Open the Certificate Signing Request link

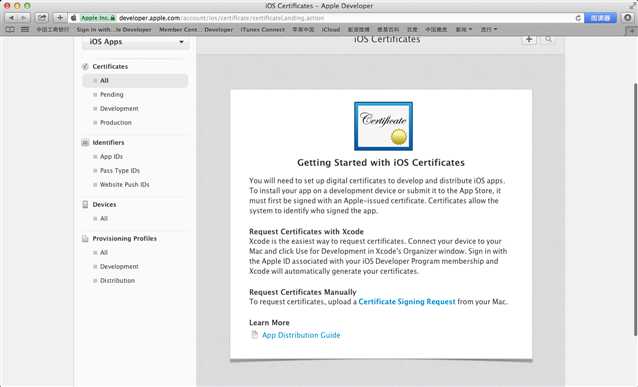pyautogui.click(x=407, y=302)
